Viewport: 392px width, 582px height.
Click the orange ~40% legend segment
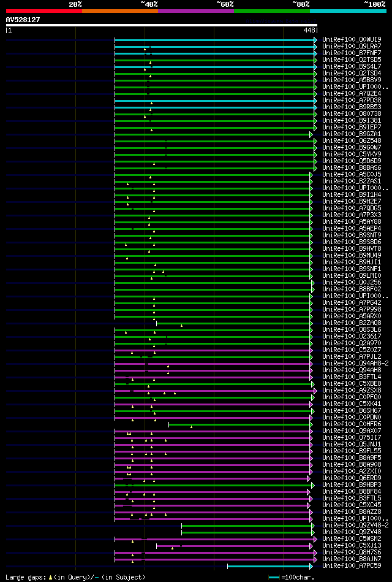(x=120, y=11)
